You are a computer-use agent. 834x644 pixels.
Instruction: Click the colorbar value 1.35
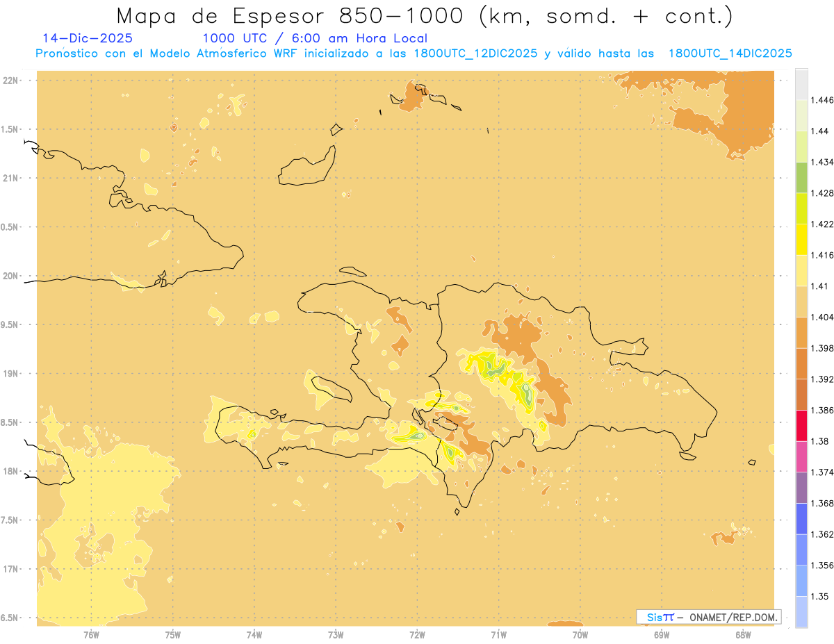820,597
